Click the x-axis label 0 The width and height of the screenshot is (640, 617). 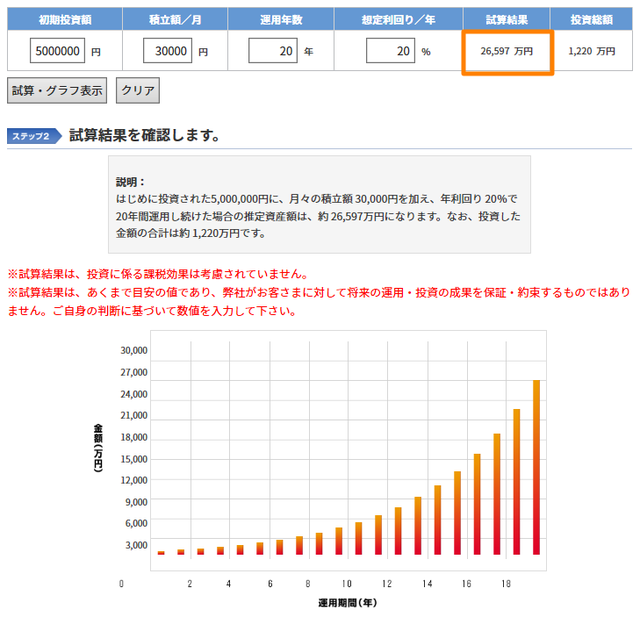(x=121, y=584)
